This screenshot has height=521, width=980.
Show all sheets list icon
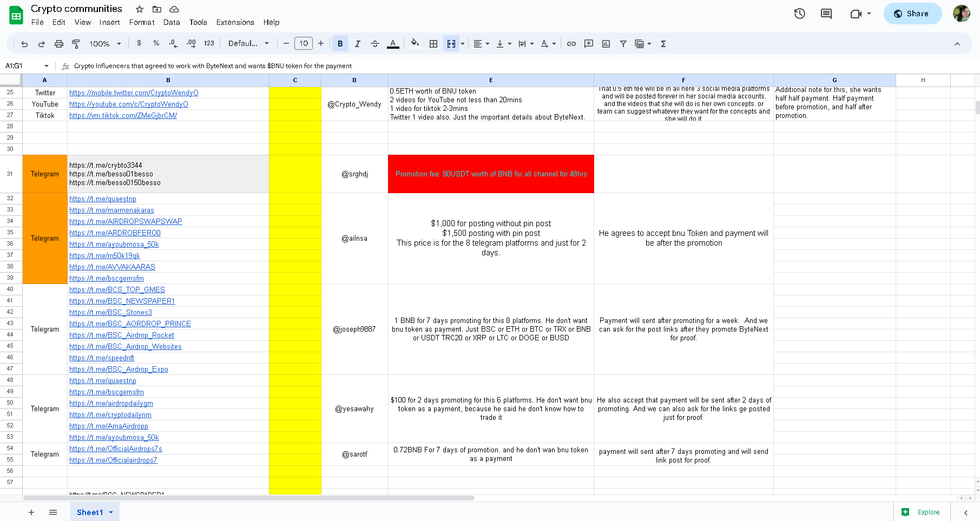(x=53, y=512)
